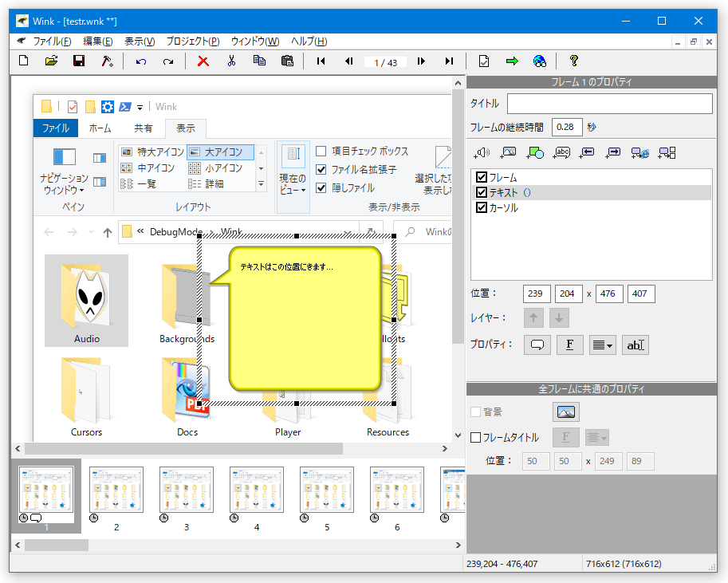Click the render document icon with checkmark
This screenshot has width=728, height=583.
[x=484, y=61]
